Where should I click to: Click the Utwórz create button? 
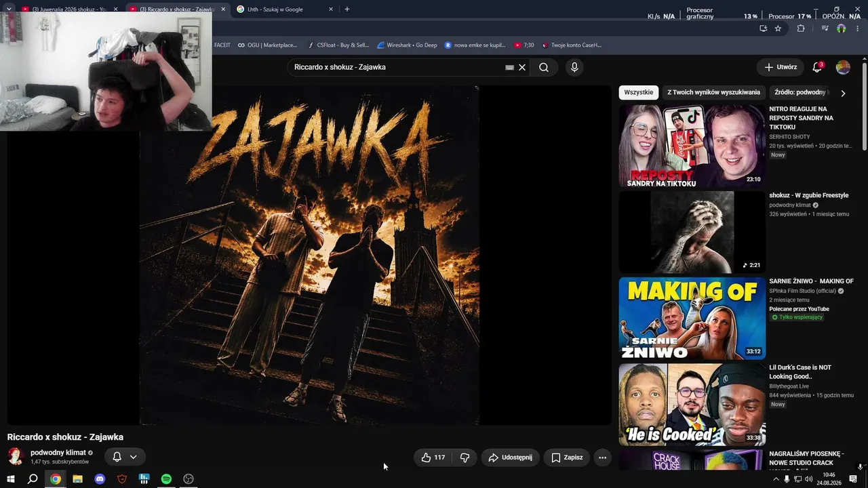pos(781,67)
